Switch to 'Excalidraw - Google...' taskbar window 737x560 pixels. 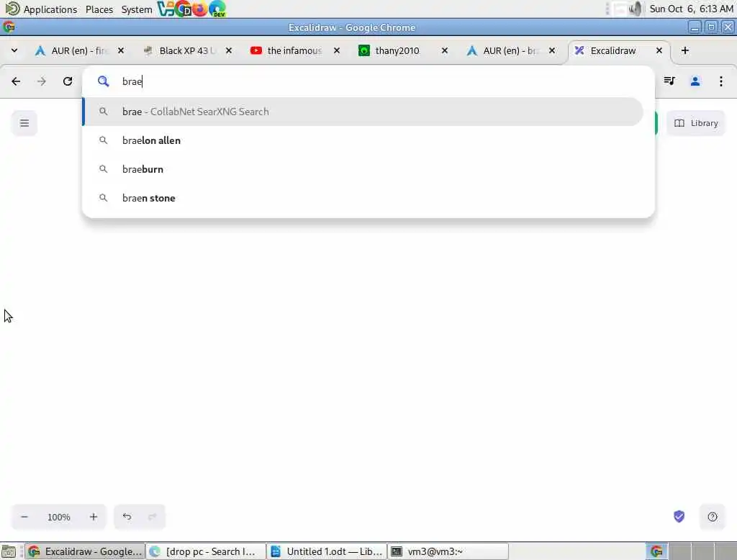pyautogui.click(x=85, y=551)
